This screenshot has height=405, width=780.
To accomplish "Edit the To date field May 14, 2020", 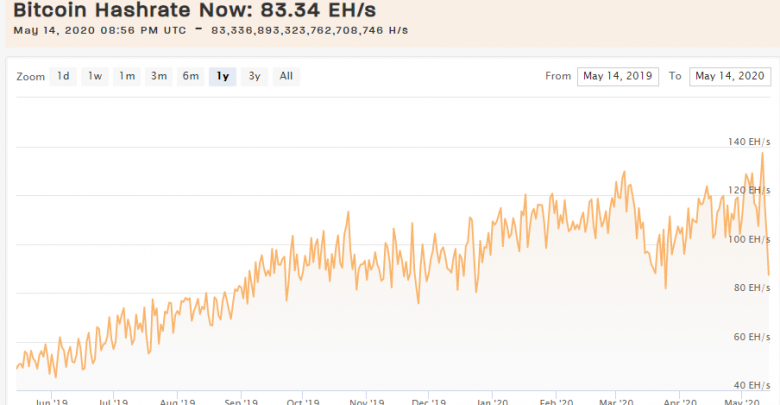I will click(x=730, y=77).
